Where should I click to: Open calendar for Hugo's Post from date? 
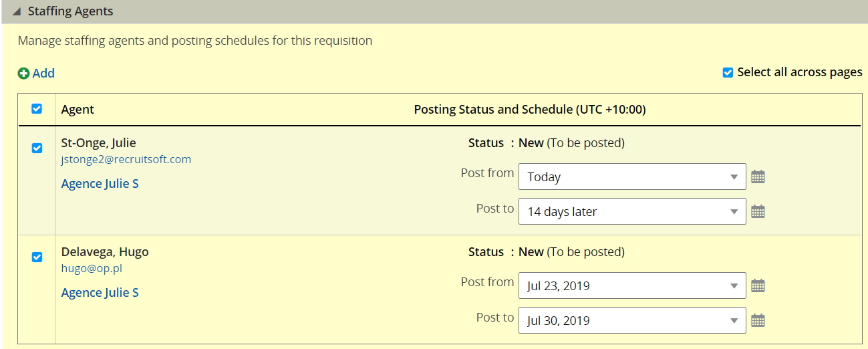[x=758, y=286]
